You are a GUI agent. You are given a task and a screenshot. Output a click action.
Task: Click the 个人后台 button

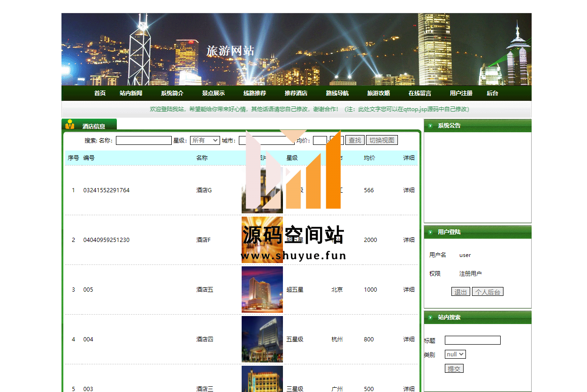488,292
